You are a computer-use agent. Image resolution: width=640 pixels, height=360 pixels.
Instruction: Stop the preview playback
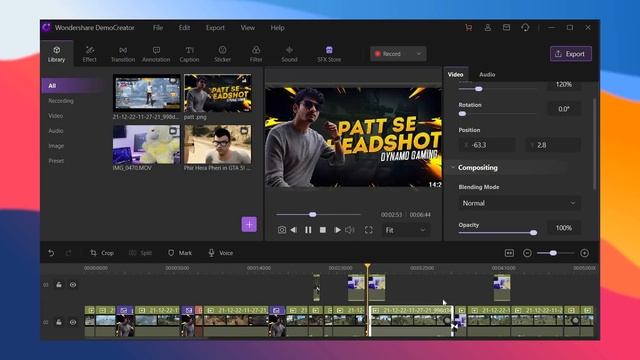322,230
